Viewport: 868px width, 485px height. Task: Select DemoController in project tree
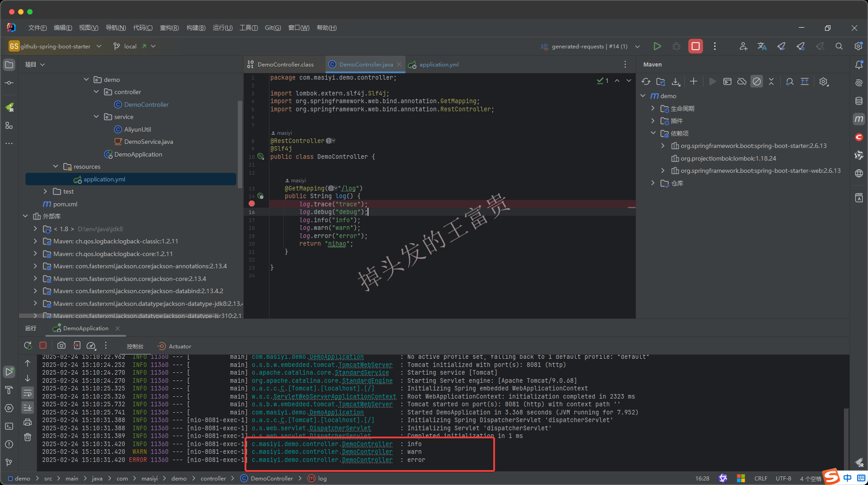[x=142, y=105]
